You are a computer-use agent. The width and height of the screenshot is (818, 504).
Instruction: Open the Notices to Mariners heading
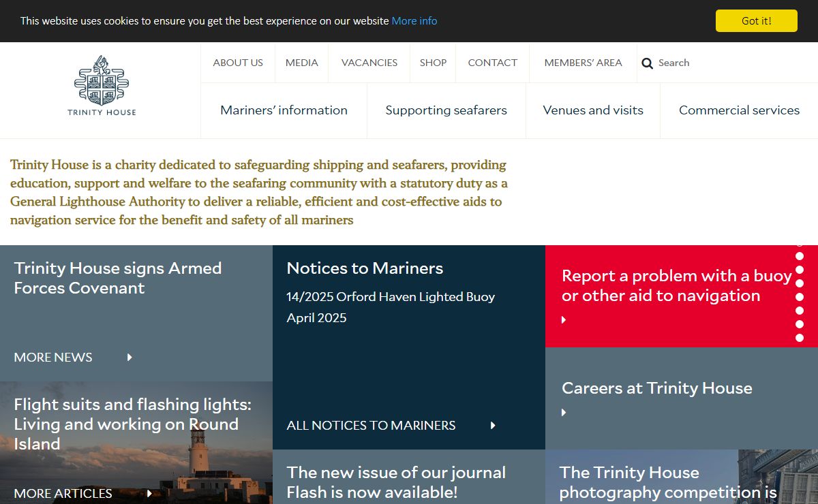coord(365,268)
